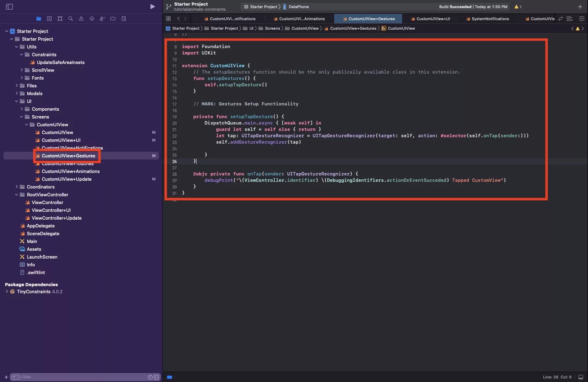The height and width of the screenshot is (382, 588).
Task: Toggle the navigator sidebar visibility
Action: point(10,7)
